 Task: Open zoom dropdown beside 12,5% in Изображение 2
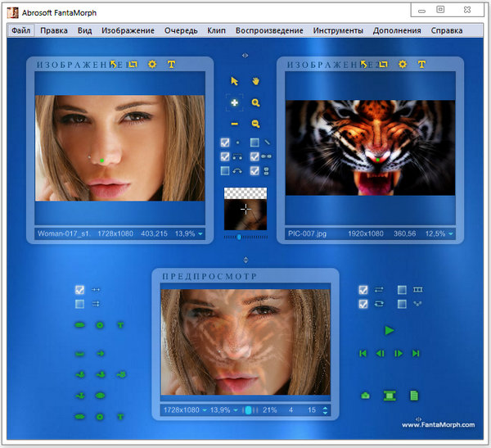[451, 234]
